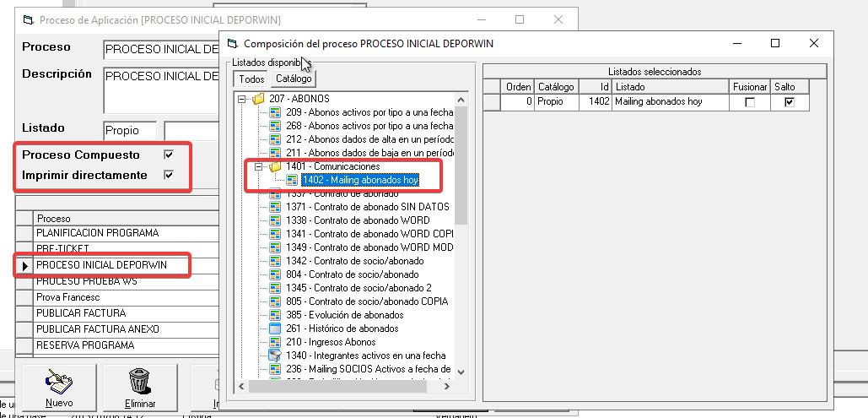Image resolution: width=868 pixels, height=418 pixels.
Task: Toggle the Imprimir directamente checkbox
Action: tap(169, 175)
